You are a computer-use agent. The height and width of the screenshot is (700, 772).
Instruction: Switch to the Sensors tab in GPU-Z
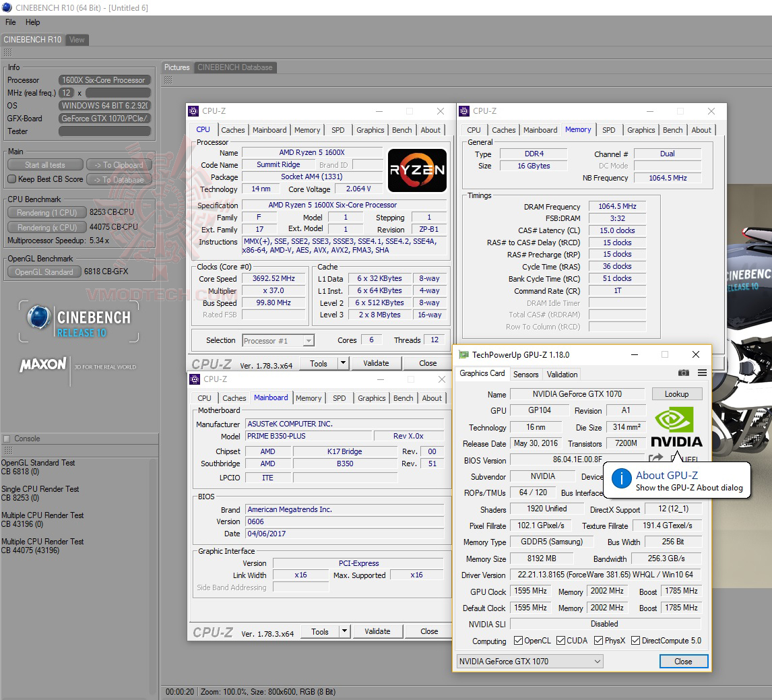(x=525, y=374)
